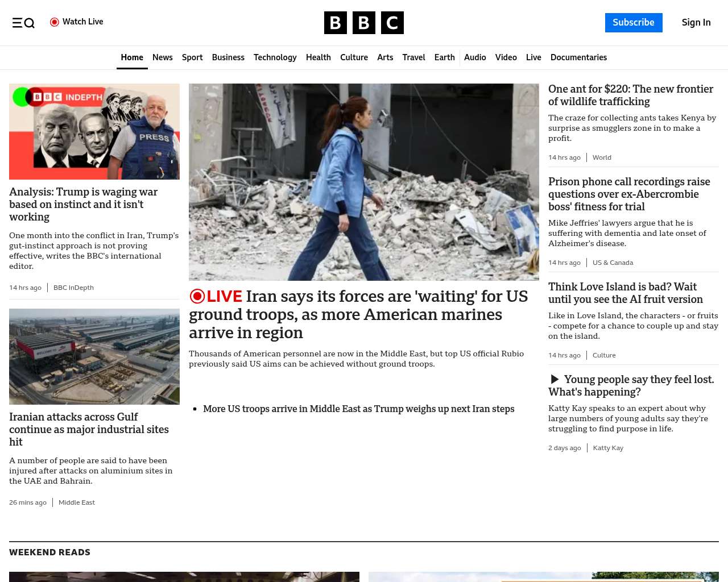Click the Iran live story summary text
The image size is (728, 582).
click(x=357, y=359)
